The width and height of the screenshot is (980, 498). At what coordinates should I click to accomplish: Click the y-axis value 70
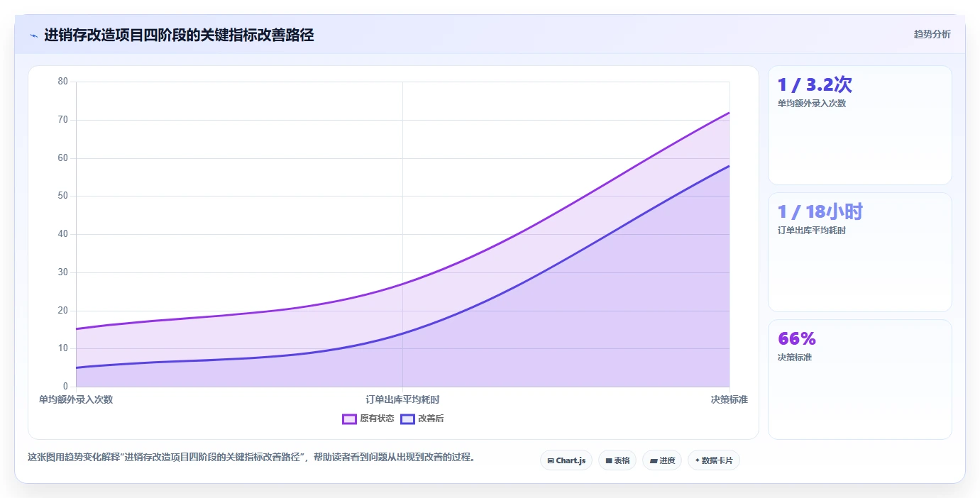[x=63, y=120]
